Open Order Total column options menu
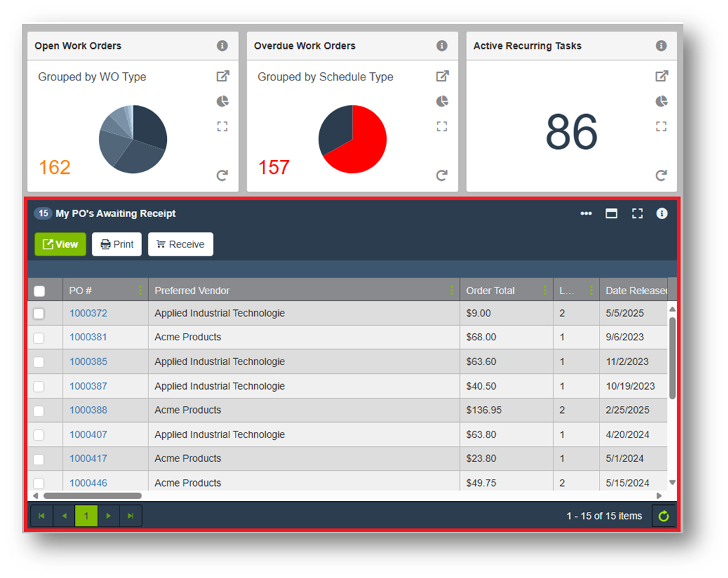Viewport: 728px width, 578px height. tap(545, 291)
